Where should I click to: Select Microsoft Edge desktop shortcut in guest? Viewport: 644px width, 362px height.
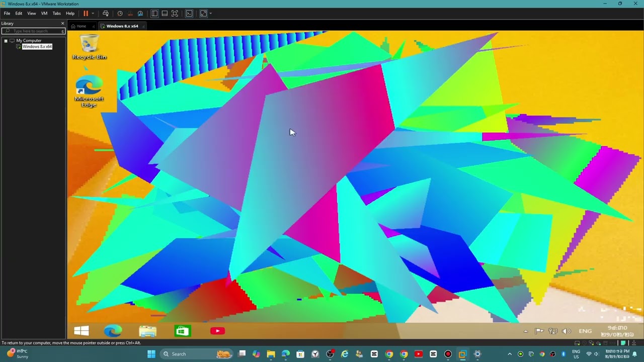(x=89, y=92)
